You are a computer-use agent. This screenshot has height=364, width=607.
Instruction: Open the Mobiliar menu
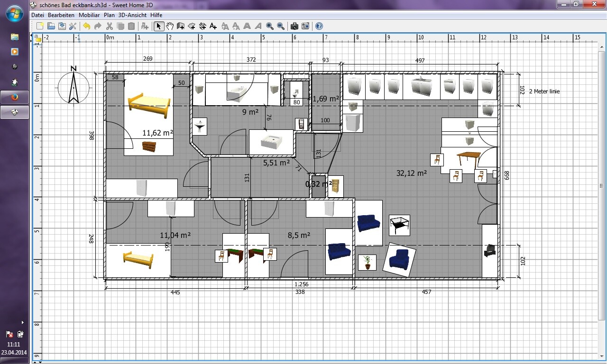(x=89, y=15)
